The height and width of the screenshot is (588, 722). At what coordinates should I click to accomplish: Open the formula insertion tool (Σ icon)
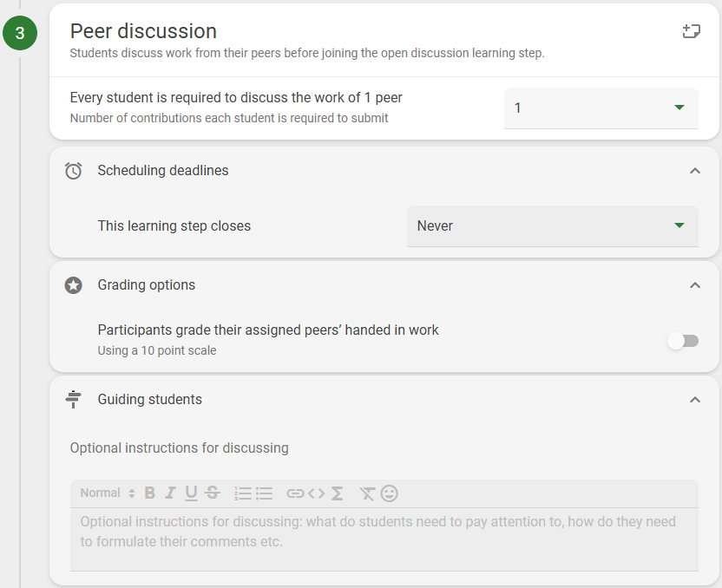click(x=337, y=493)
